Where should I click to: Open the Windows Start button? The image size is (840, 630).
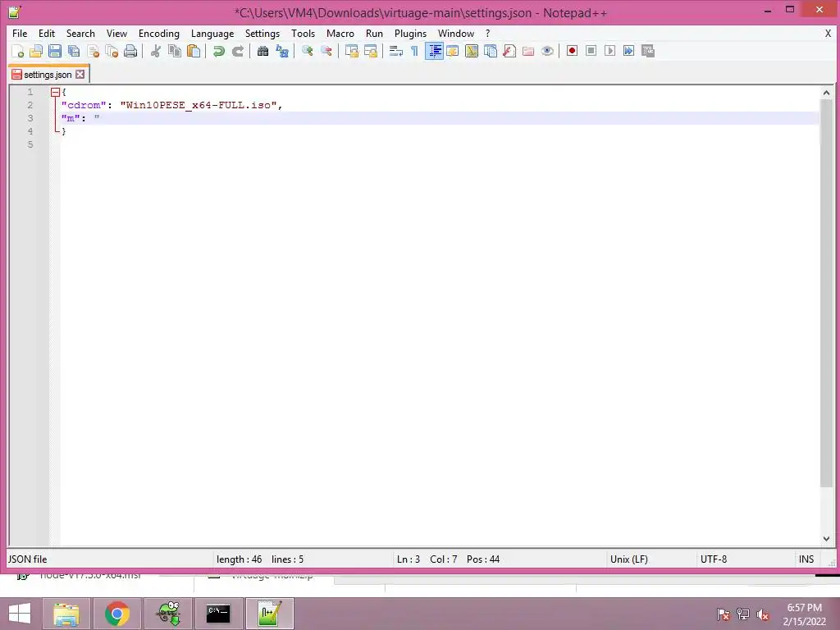click(20, 614)
